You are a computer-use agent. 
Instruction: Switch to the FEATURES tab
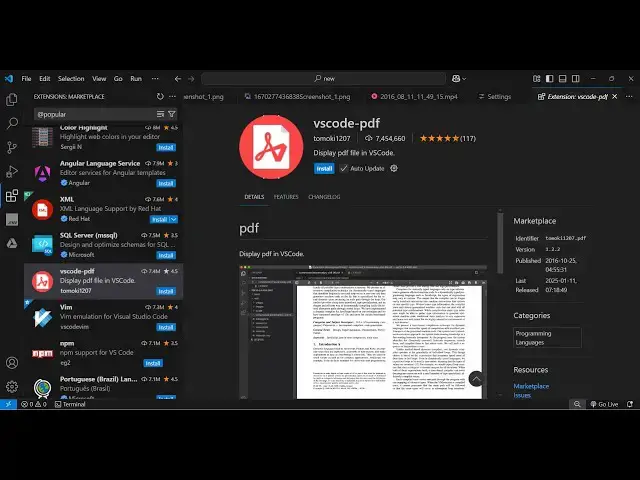[286, 197]
